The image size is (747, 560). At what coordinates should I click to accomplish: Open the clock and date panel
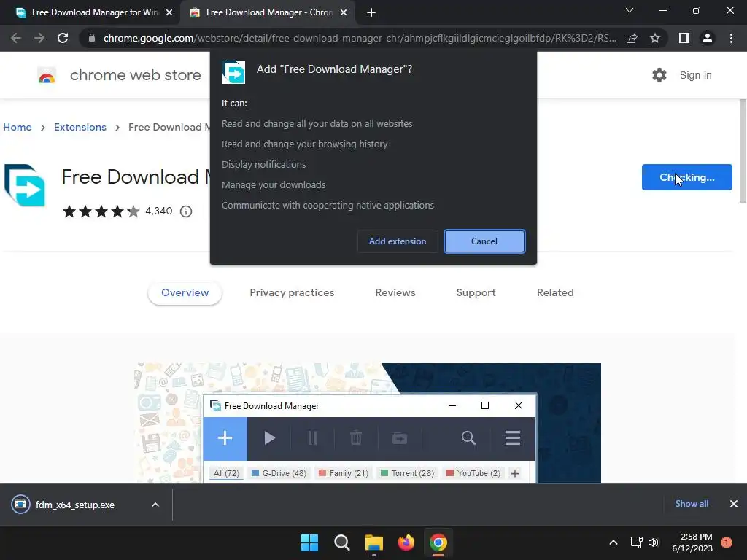(x=692, y=542)
